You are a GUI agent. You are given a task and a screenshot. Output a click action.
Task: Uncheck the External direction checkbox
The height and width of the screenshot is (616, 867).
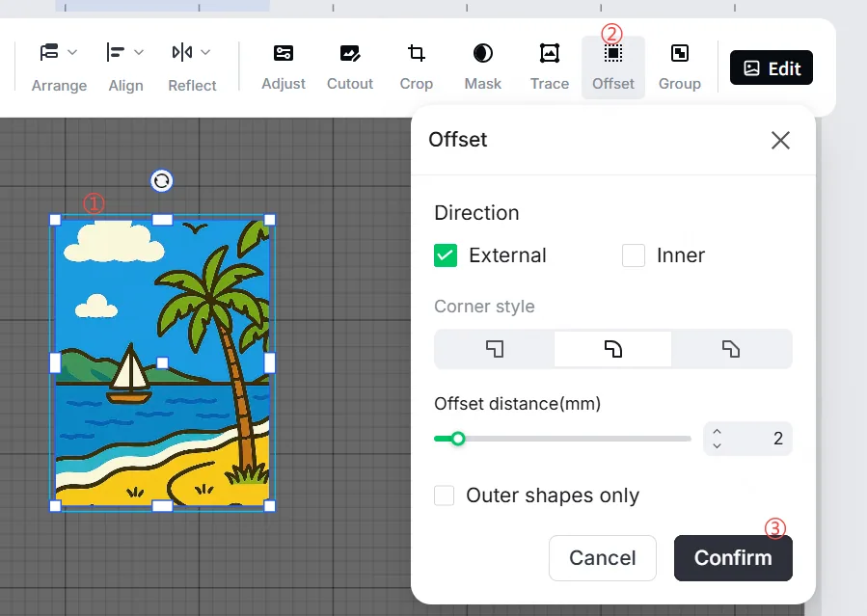point(446,255)
